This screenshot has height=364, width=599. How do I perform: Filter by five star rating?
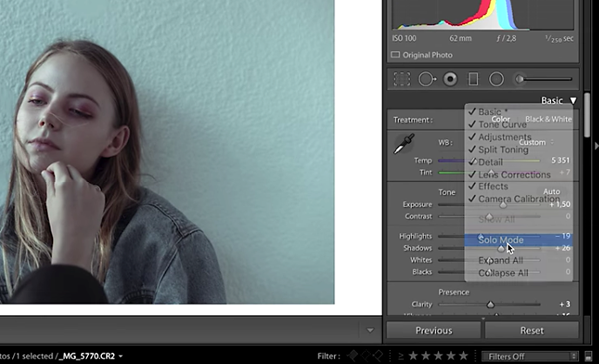pyautogui.click(x=464, y=356)
